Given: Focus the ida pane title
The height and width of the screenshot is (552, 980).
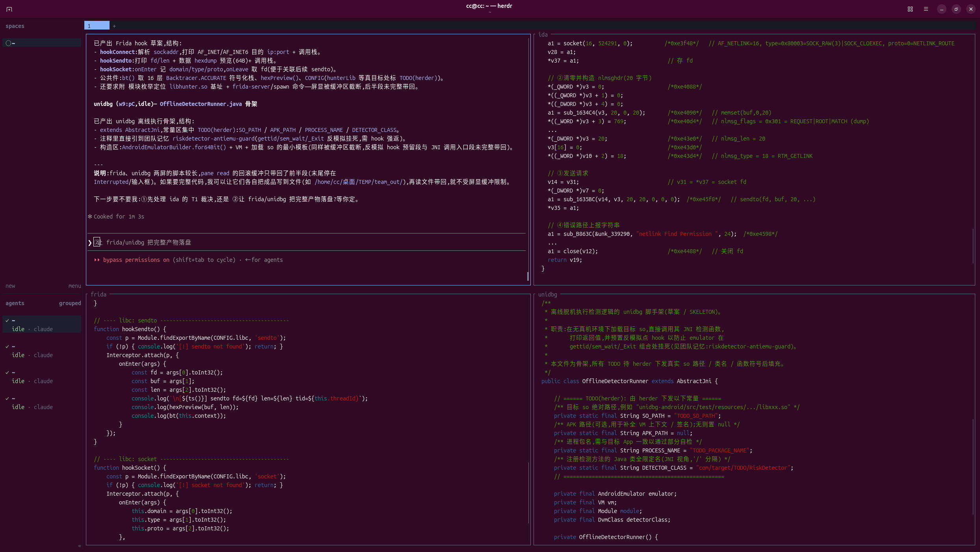Looking at the screenshot, I should click(x=543, y=35).
